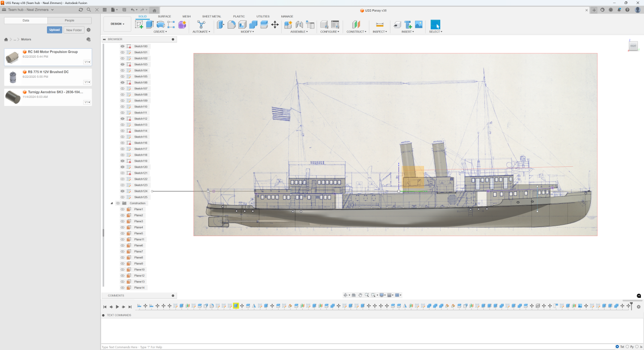The width and height of the screenshot is (644, 350).
Task: Open the ASSEMBLE dropdown menu
Action: point(299,32)
